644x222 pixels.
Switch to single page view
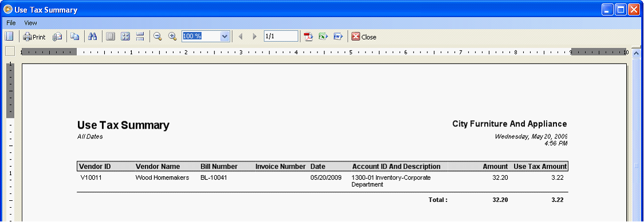[x=110, y=37]
